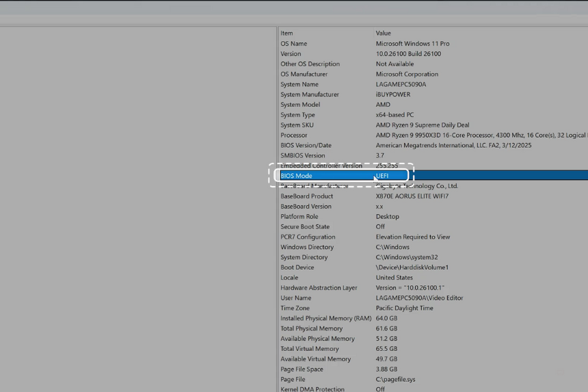Select the Boot Device row
The width and height of the screenshot is (588, 392).
[297, 267]
